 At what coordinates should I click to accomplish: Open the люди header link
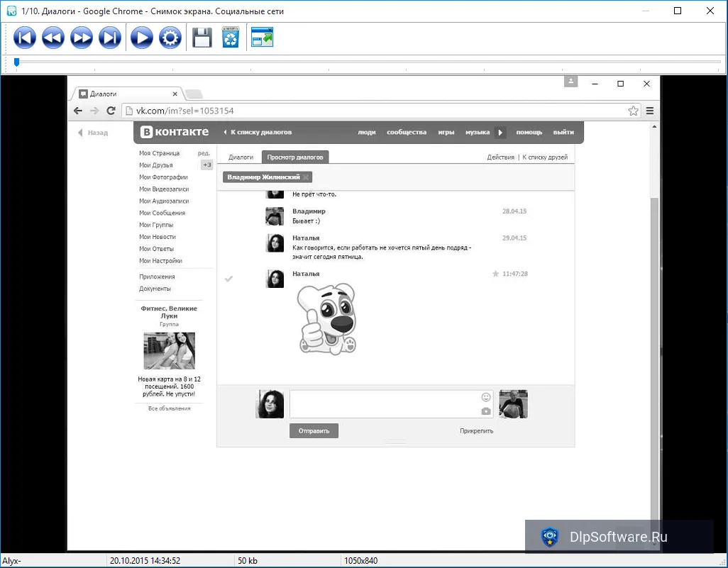367,133
